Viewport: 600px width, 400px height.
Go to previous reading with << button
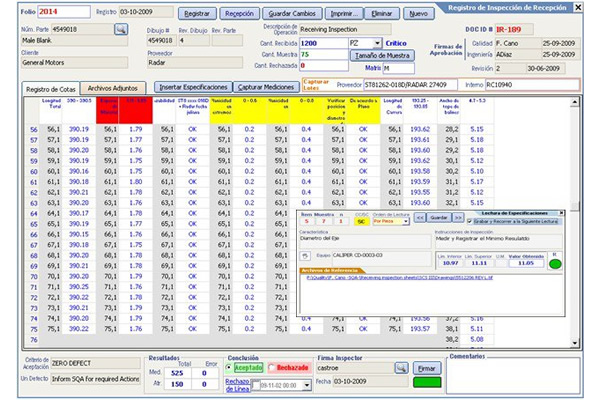tap(422, 219)
